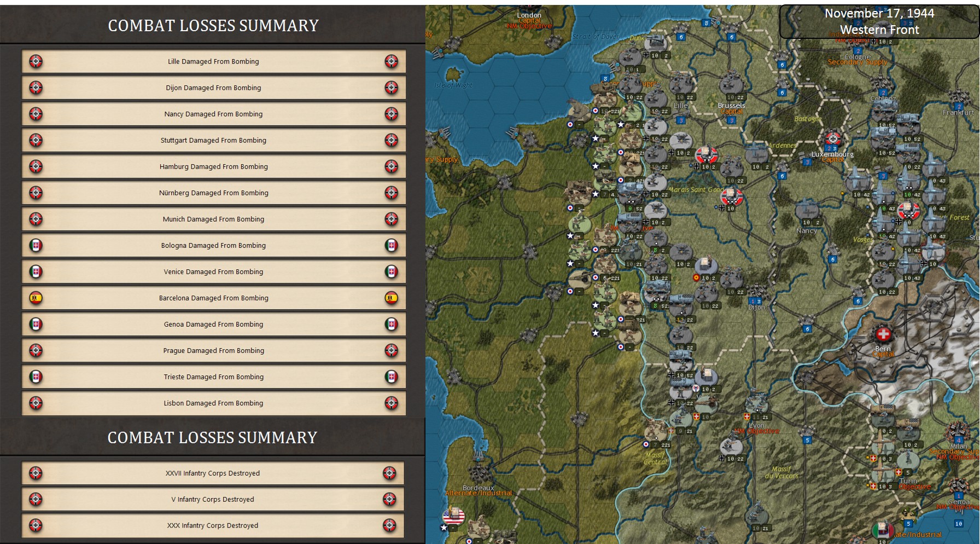Click the right flag emblem on the Prague row

[391, 350]
